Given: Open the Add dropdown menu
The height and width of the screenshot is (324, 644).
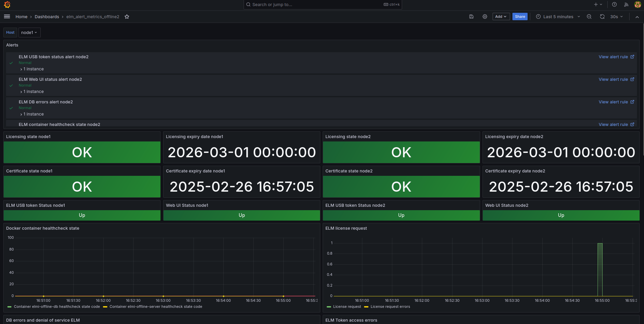Looking at the screenshot, I should [x=501, y=17].
